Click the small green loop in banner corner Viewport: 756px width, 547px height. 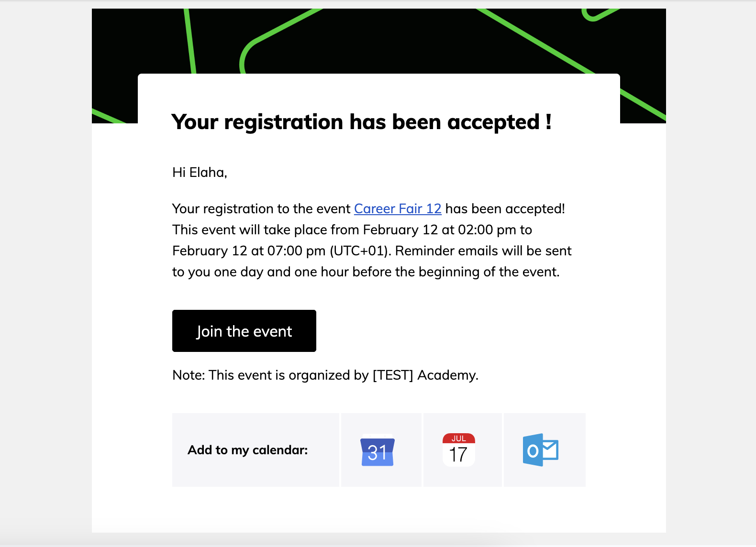[598, 14]
